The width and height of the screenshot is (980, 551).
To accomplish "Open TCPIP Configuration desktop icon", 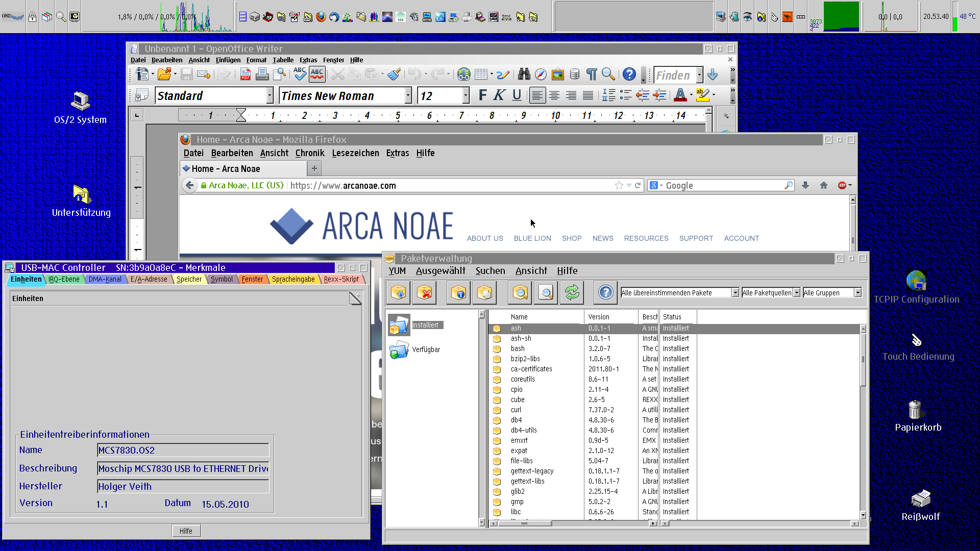I will click(x=916, y=287).
